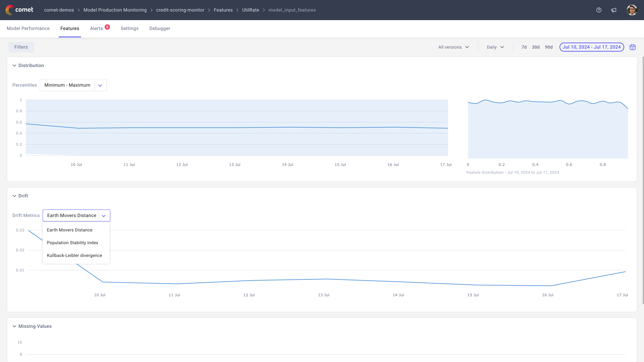Collapse the Distribution section

point(14,65)
